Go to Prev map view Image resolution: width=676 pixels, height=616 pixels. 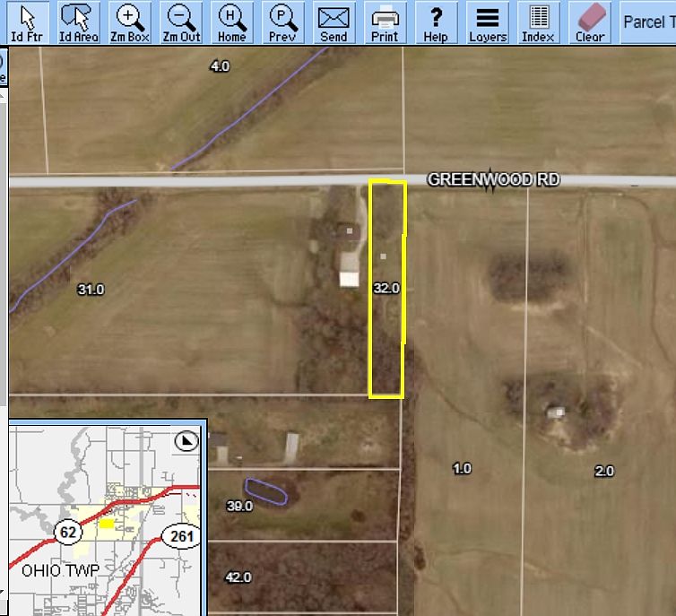[x=282, y=22]
